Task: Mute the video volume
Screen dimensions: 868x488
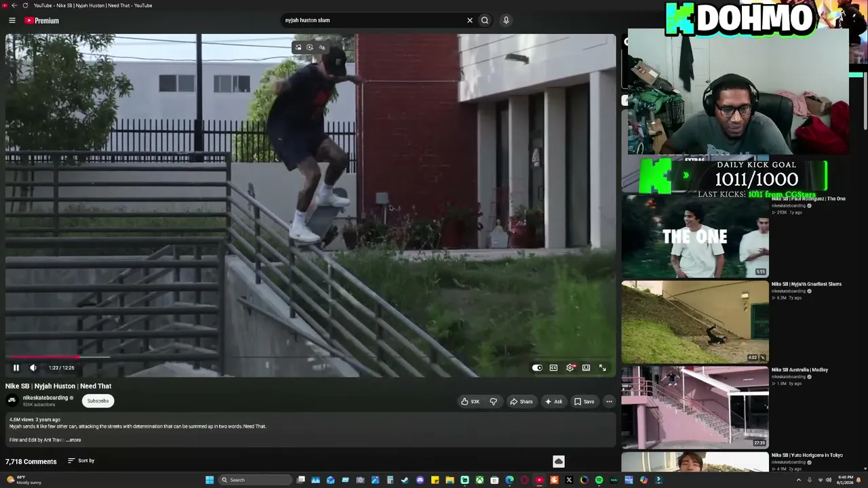Action: tap(33, 368)
